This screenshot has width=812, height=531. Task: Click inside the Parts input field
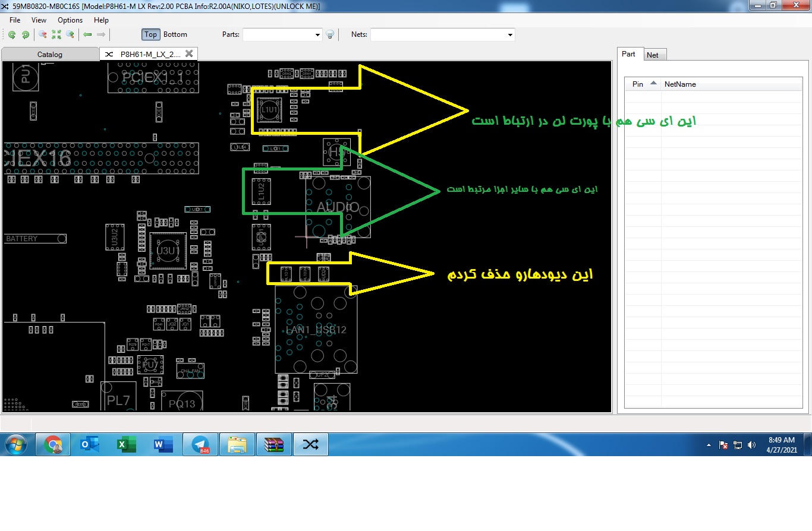pyautogui.click(x=278, y=35)
